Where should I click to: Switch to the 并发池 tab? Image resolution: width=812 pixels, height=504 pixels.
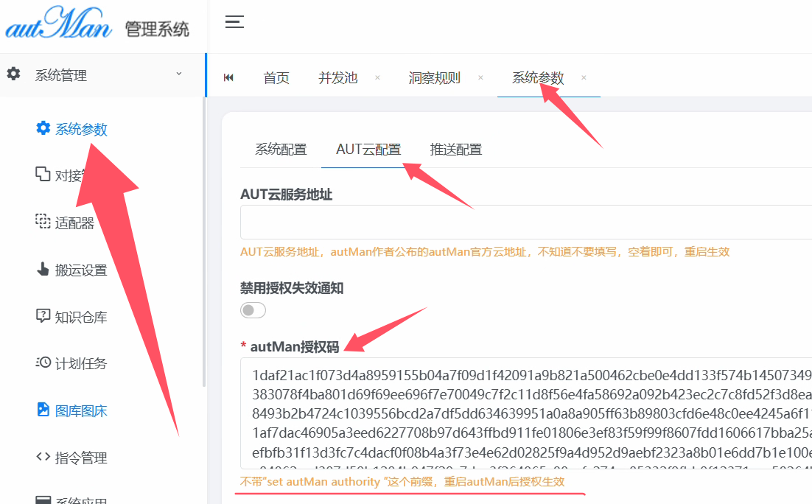point(337,77)
